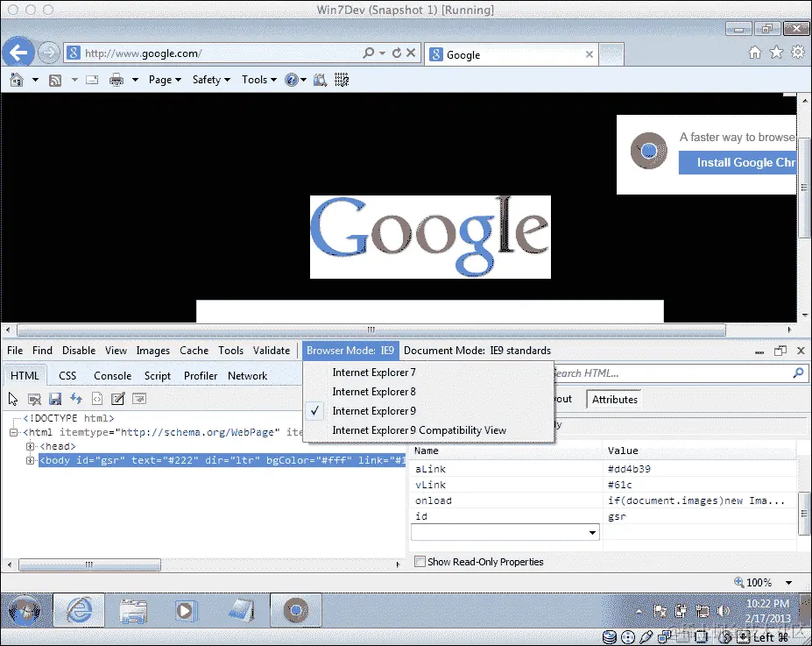Open Windows Media Player from taskbar

tap(185, 611)
